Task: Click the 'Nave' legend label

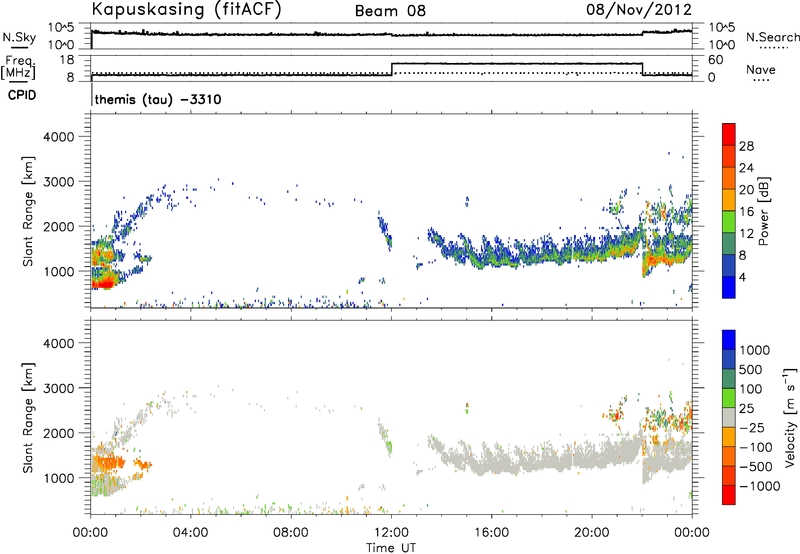Action: point(760,70)
